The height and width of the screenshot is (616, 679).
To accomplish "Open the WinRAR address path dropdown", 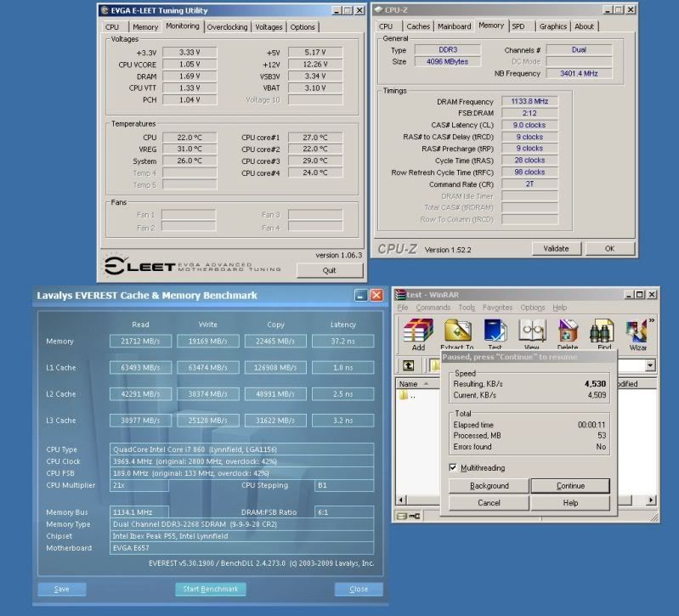I will [x=650, y=365].
